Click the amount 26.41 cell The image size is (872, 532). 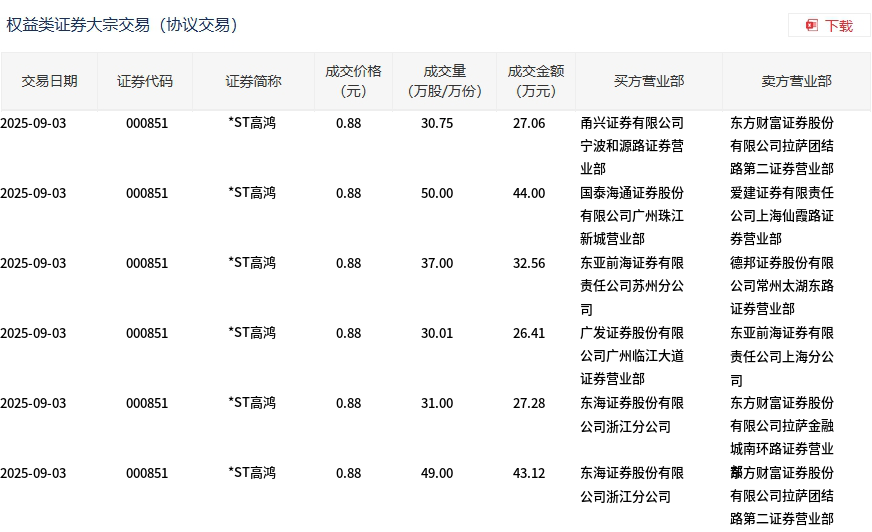coord(529,334)
